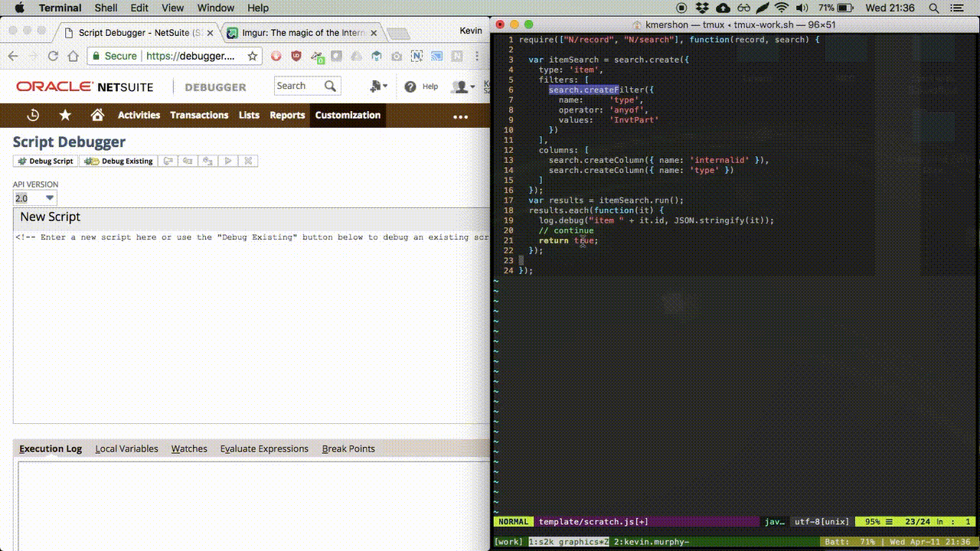Click the Cancel debugging X icon
980x551 pixels.
[x=248, y=161]
